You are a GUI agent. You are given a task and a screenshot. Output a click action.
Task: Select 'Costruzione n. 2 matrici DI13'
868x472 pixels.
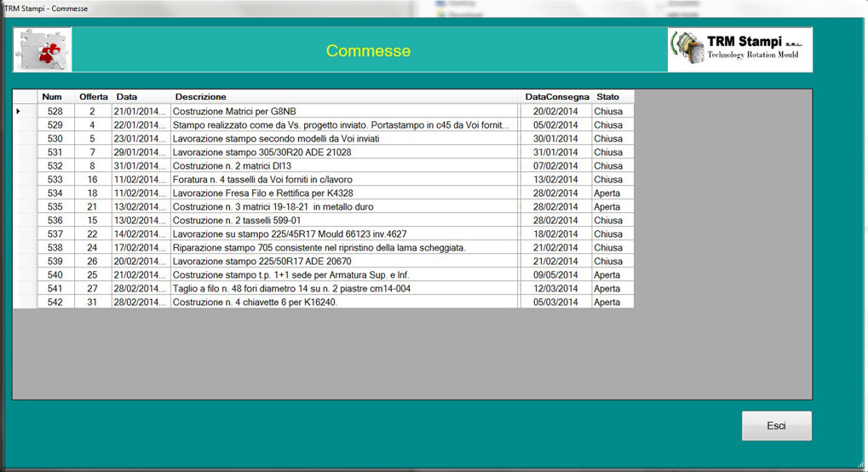pos(346,165)
